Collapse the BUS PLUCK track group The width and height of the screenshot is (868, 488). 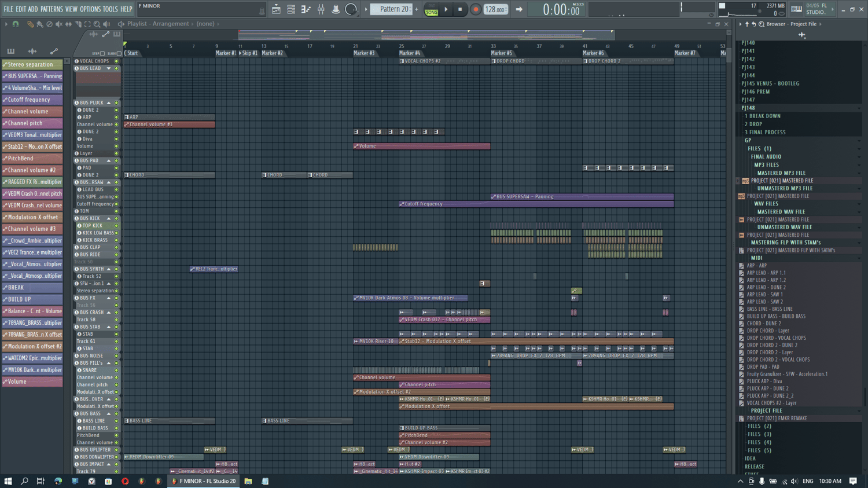(109, 103)
